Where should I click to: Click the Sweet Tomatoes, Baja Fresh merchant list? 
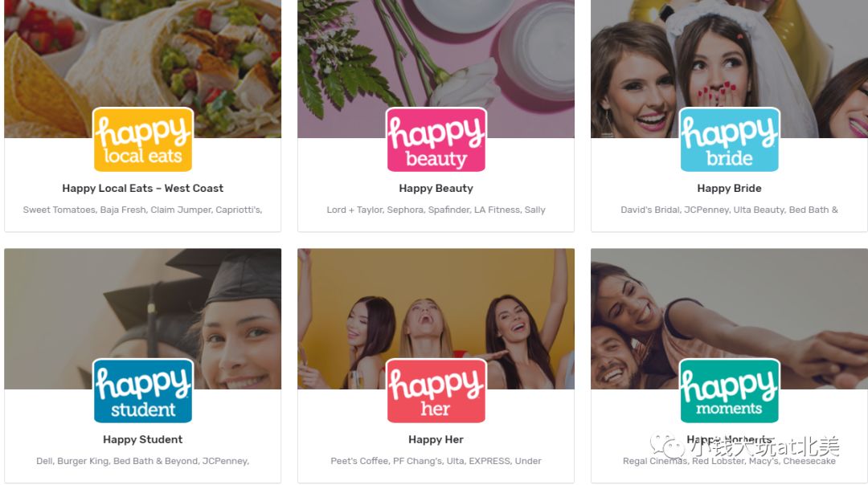click(x=143, y=210)
